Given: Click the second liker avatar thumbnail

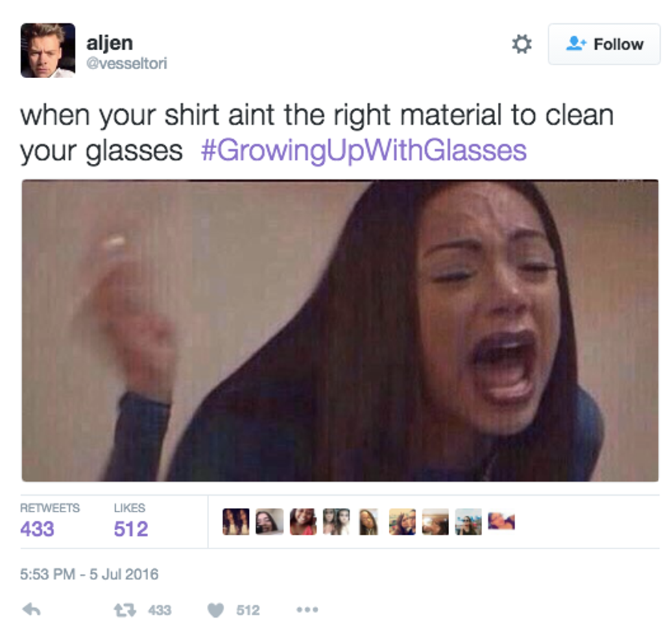Looking at the screenshot, I should pyautogui.click(x=269, y=522).
